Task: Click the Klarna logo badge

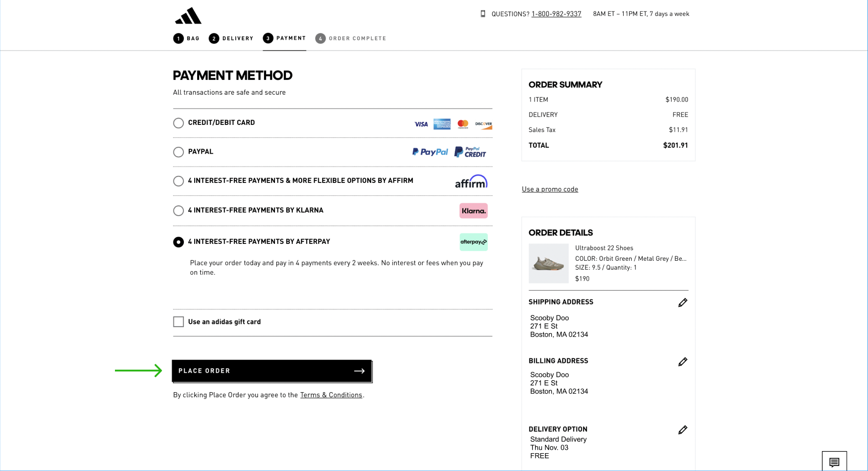Action: tap(473, 211)
